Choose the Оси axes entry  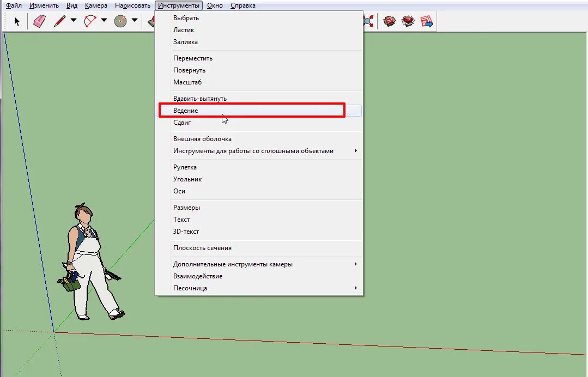tap(259, 191)
